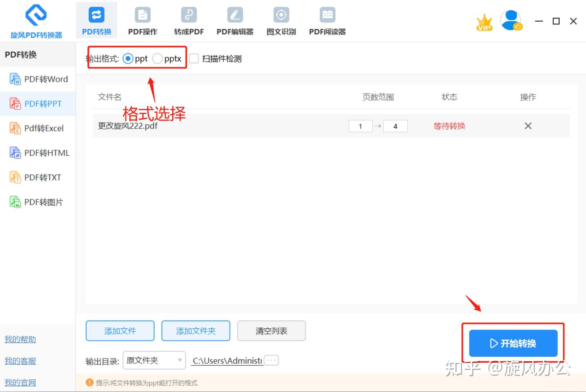This screenshot has height=392, width=586.
Task: Open the 我的客服 link
Action: [x=20, y=361]
